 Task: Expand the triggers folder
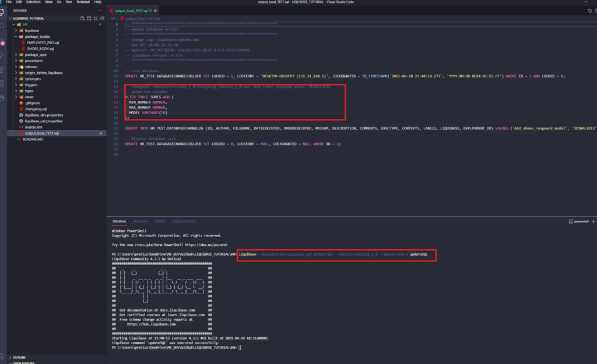tap(57, 85)
